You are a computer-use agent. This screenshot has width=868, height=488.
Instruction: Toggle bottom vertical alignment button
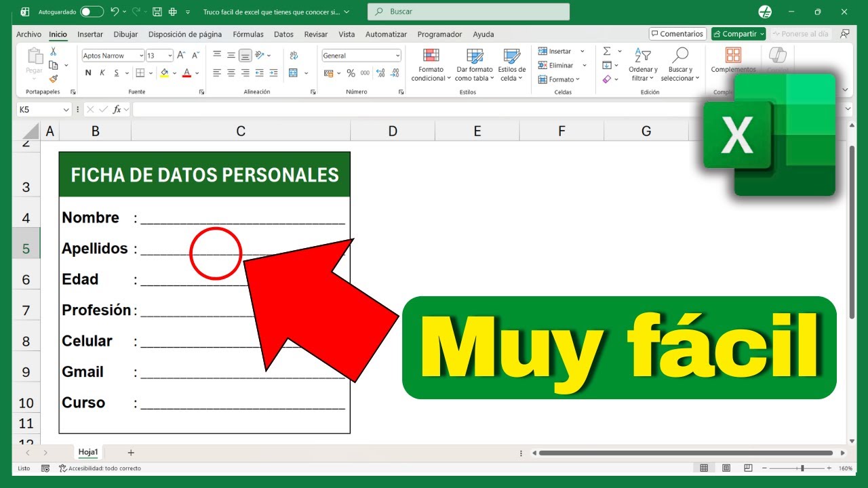tap(245, 56)
